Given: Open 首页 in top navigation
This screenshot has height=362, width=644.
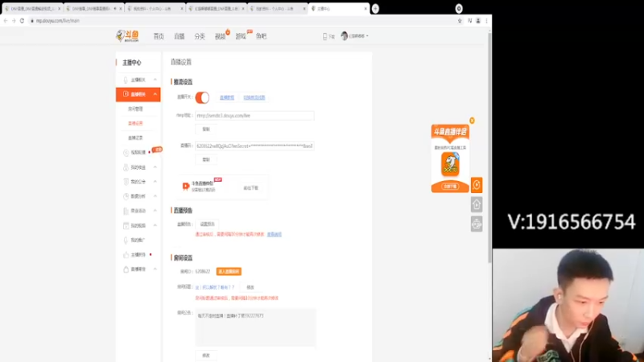Looking at the screenshot, I should pos(159,36).
